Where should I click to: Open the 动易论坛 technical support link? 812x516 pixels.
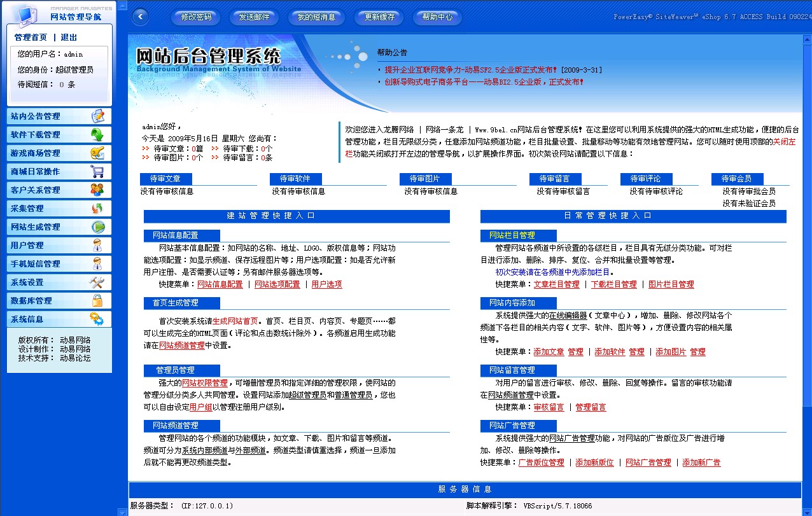(75, 358)
